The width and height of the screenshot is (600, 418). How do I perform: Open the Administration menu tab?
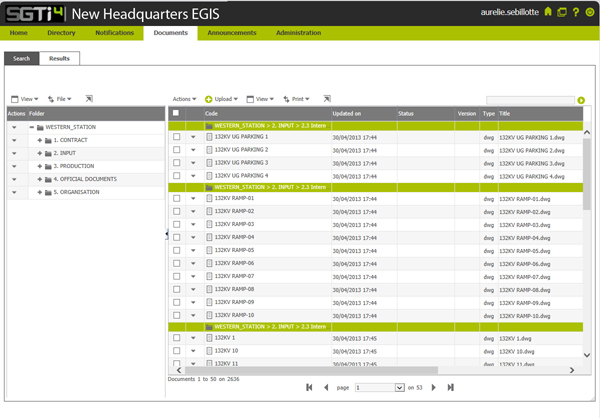pos(298,33)
